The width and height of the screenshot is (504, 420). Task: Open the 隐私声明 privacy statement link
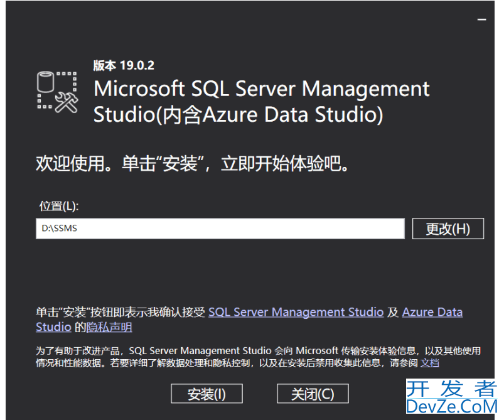(x=109, y=327)
